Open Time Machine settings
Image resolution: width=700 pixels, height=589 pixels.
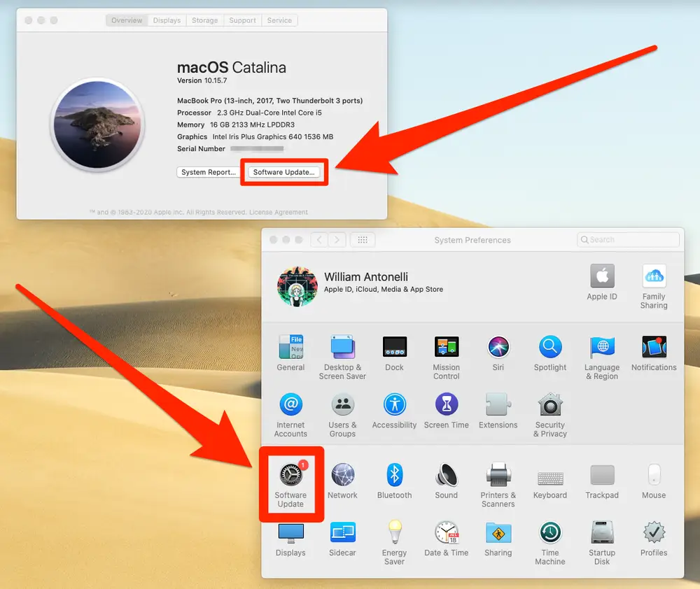(x=550, y=533)
